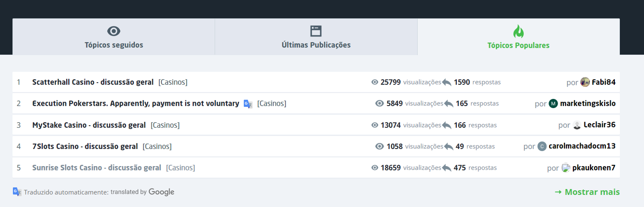Click pkaukonen7's avatar image
The image size is (644, 207).
[566, 168]
